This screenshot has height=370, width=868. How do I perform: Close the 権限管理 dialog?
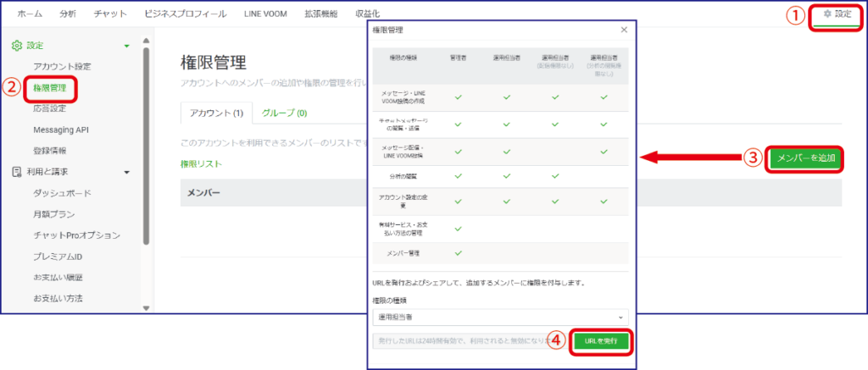point(624,30)
